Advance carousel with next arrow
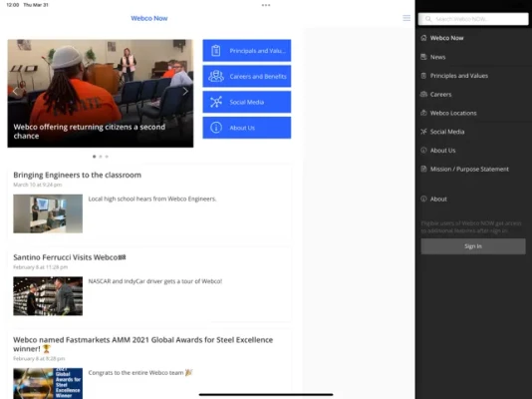This screenshot has height=399, width=532. coord(185,91)
